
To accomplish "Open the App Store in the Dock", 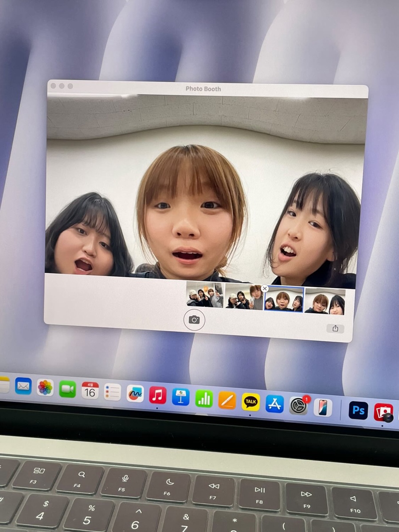I will tap(274, 404).
